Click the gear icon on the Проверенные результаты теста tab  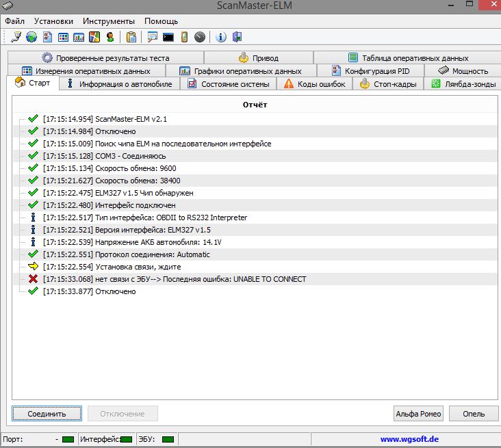[x=47, y=58]
